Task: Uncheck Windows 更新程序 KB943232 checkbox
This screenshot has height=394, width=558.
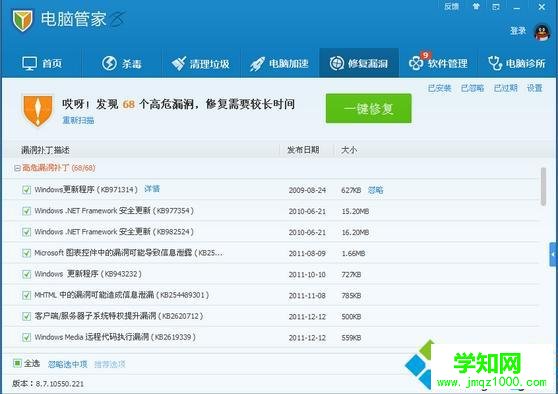Action: pos(26,274)
